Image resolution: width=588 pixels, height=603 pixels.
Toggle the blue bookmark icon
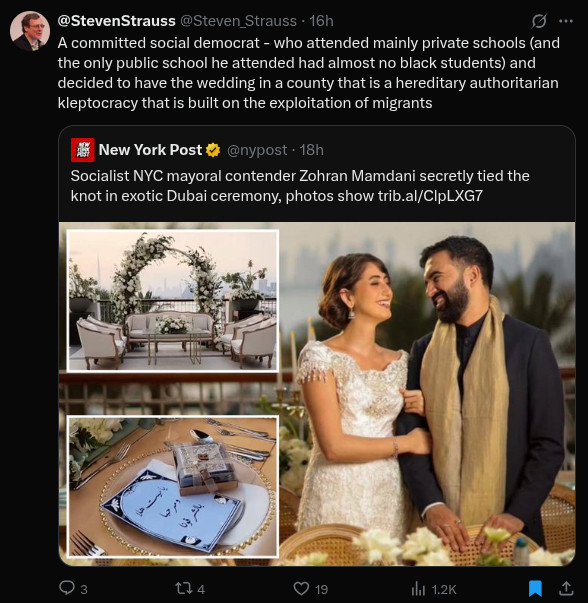pyautogui.click(x=535, y=588)
